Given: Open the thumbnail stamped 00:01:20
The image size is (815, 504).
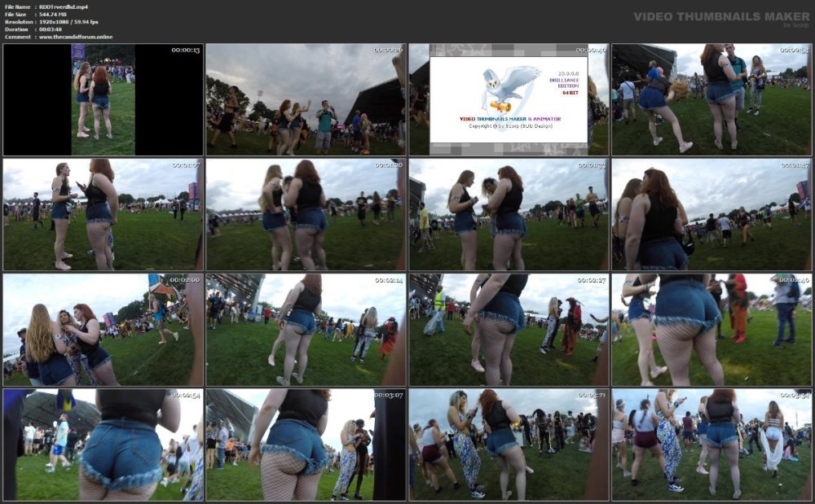Looking at the screenshot, I should pos(306,214).
